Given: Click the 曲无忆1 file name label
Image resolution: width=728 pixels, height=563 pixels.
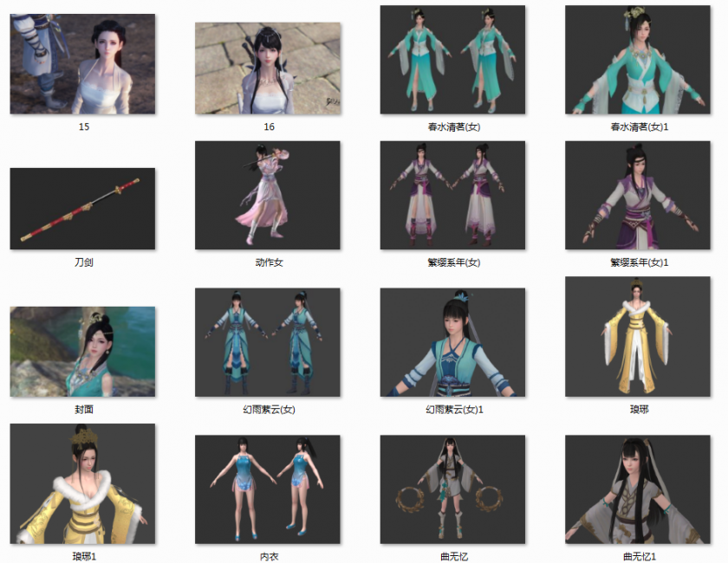Looking at the screenshot, I should point(640,556).
